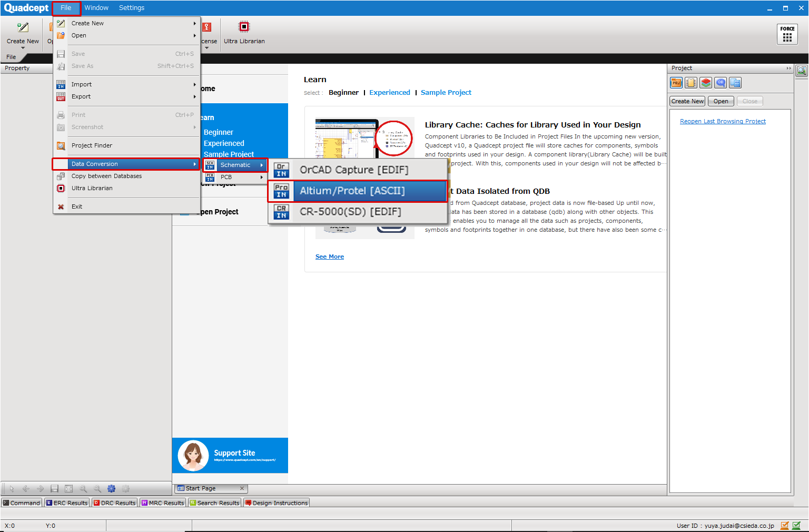Viewport: 809px width, 532px height.
Task: Expand the Export submenu in File menu
Action: pos(195,96)
